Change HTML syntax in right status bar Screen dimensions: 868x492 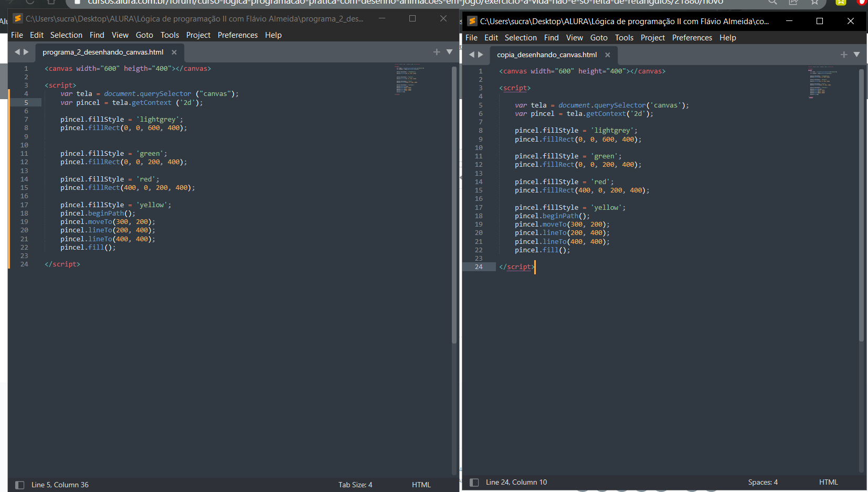point(829,483)
